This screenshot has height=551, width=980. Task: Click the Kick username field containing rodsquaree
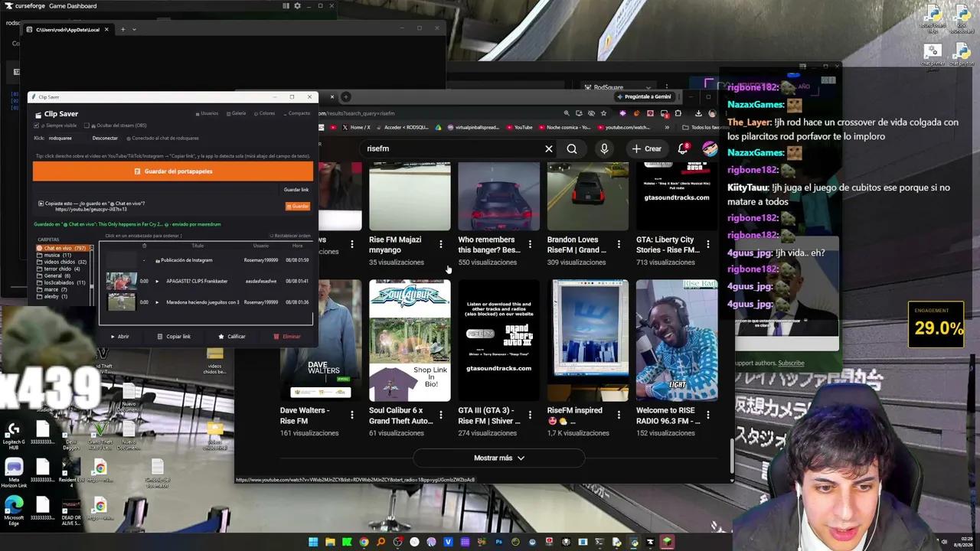tap(66, 139)
